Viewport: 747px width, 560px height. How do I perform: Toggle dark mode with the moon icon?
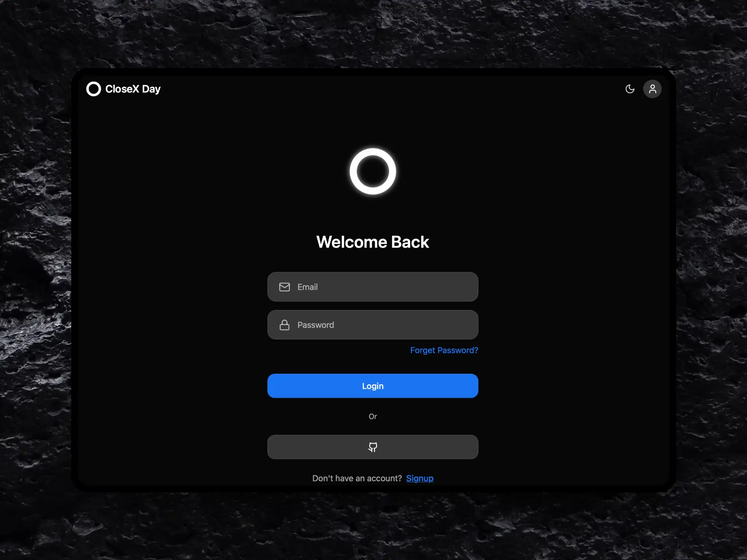tap(630, 89)
